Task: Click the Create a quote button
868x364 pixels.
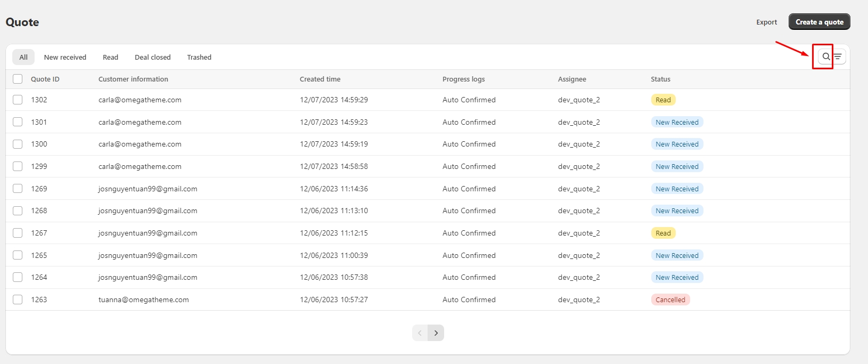Action: [x=819, y=22]
